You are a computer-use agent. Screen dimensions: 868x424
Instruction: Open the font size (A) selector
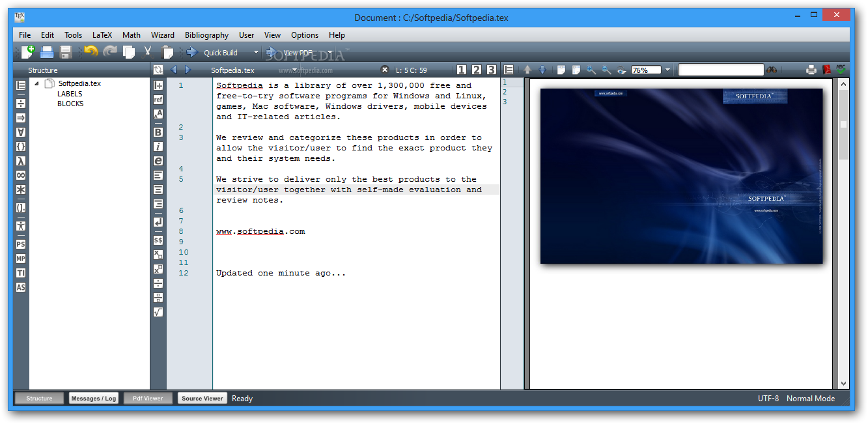(x=158, y=114)
